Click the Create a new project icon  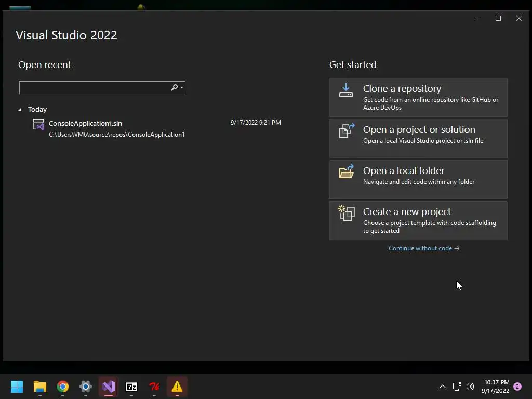click(x=347, y=213)
